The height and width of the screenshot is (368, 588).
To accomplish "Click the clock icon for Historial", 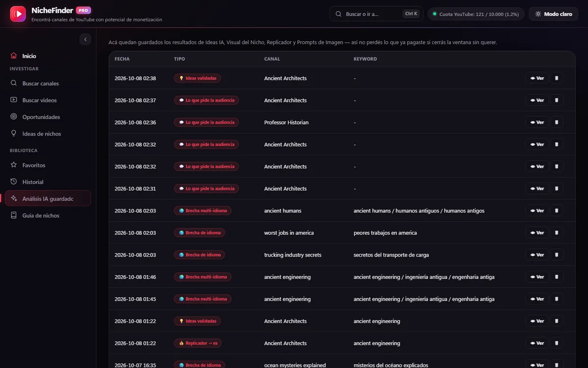I will 14,182.
